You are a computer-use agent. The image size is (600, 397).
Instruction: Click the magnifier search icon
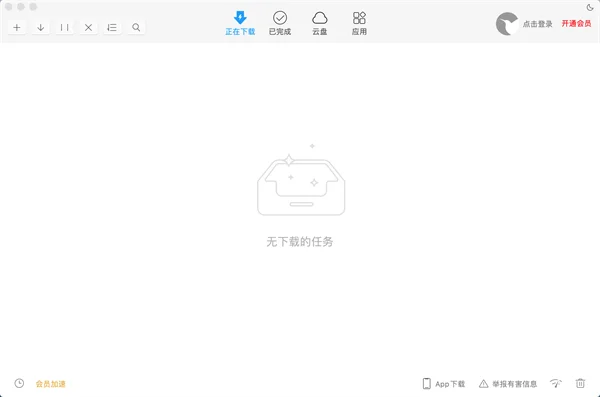point(136,28)
